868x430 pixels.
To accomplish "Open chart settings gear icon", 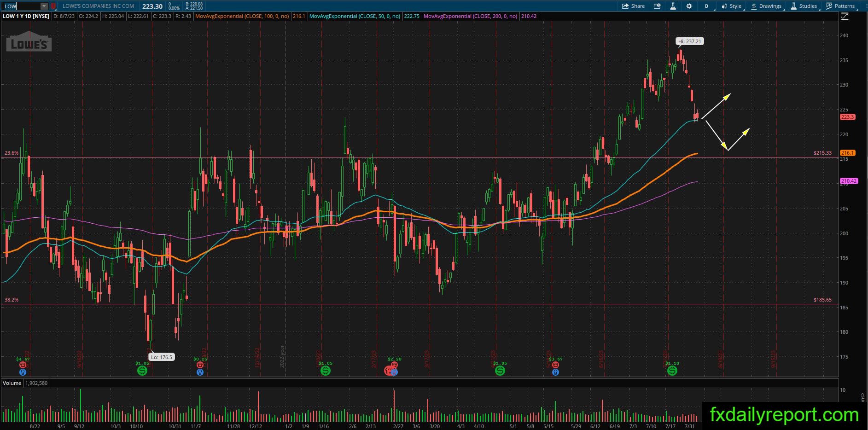I will (689, 6).
